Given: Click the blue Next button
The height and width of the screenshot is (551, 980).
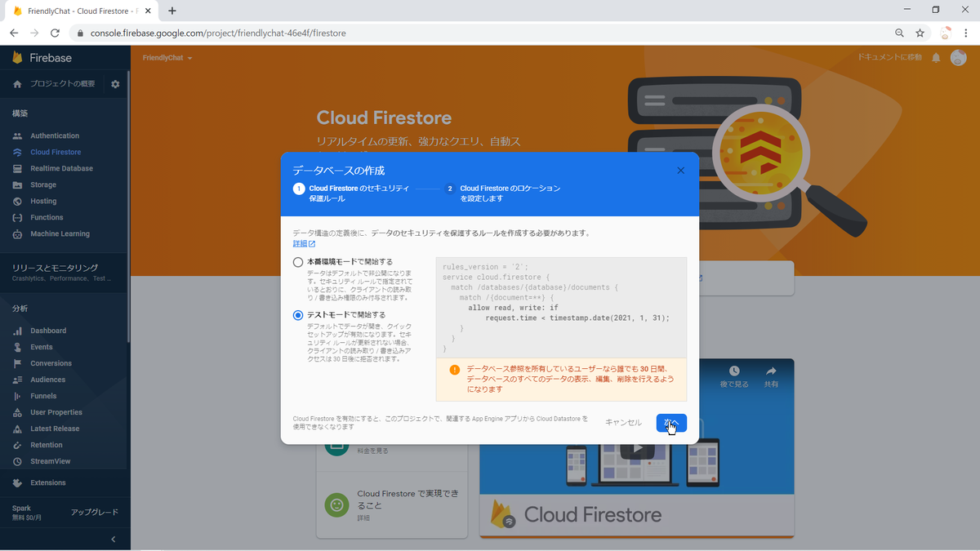Looking at the screenshot, I should click(671, 423).
